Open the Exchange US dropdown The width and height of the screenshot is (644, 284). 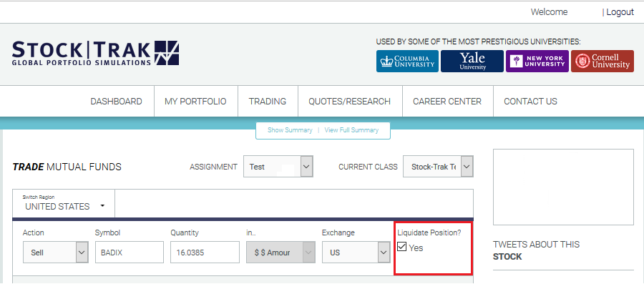click(356, 253)
